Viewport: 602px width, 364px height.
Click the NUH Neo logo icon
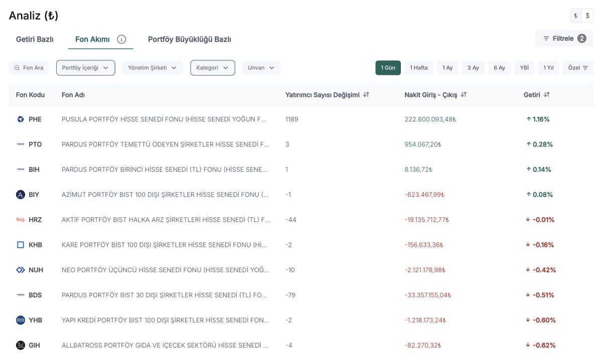20,270
